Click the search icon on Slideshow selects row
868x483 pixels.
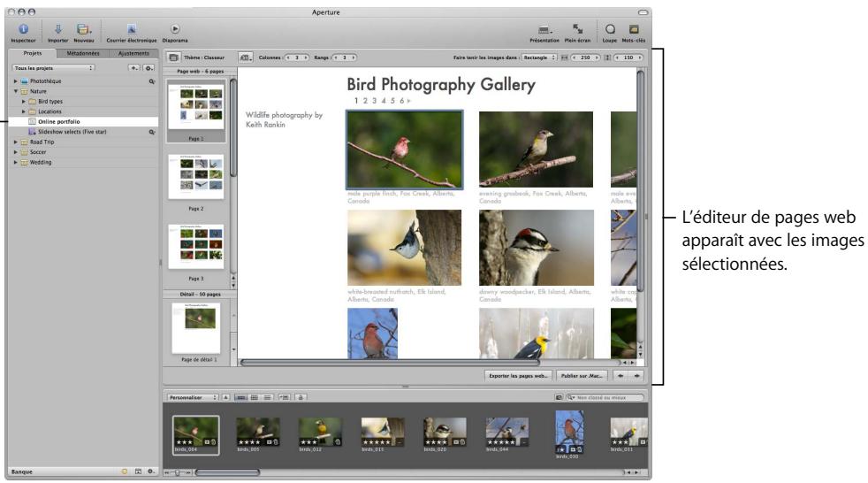(x=152, y=133)
